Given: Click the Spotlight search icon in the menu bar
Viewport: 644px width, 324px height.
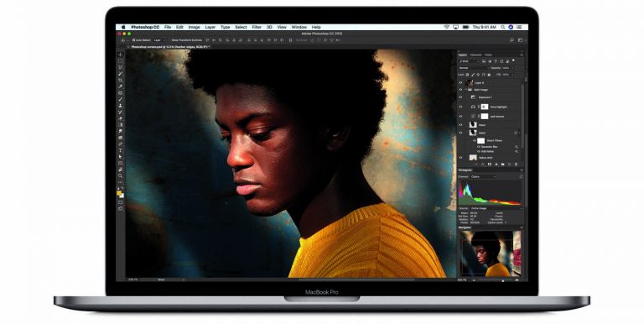Looking at the screenshot, I should tap(503, 27).
